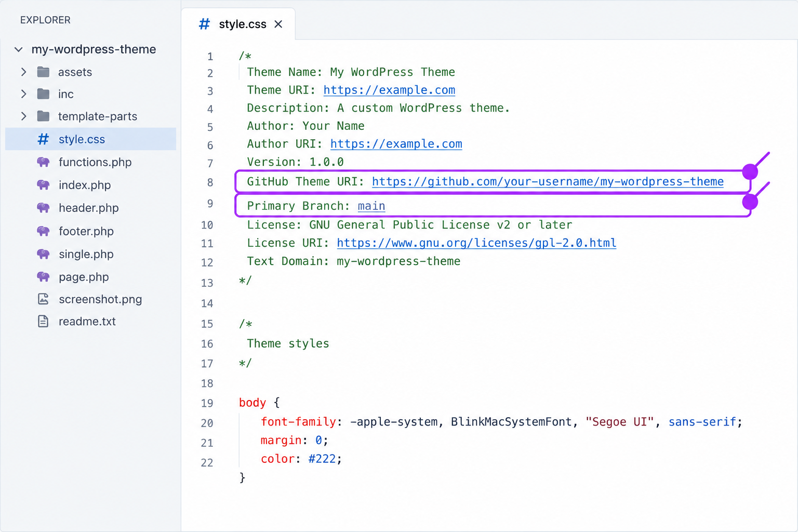Click the PHP elephant icon for header.php
The width and height of the screenshot is (798, 532).
point(44,208)
